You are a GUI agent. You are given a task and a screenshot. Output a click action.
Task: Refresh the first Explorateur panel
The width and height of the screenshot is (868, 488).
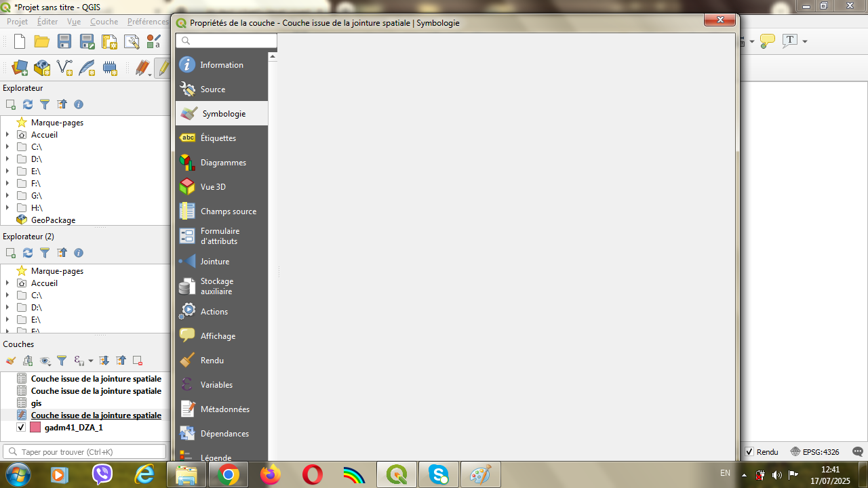28,104
